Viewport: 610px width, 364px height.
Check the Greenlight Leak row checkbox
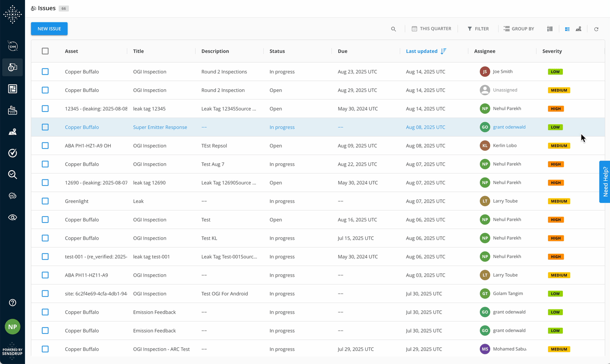point(45,201)
